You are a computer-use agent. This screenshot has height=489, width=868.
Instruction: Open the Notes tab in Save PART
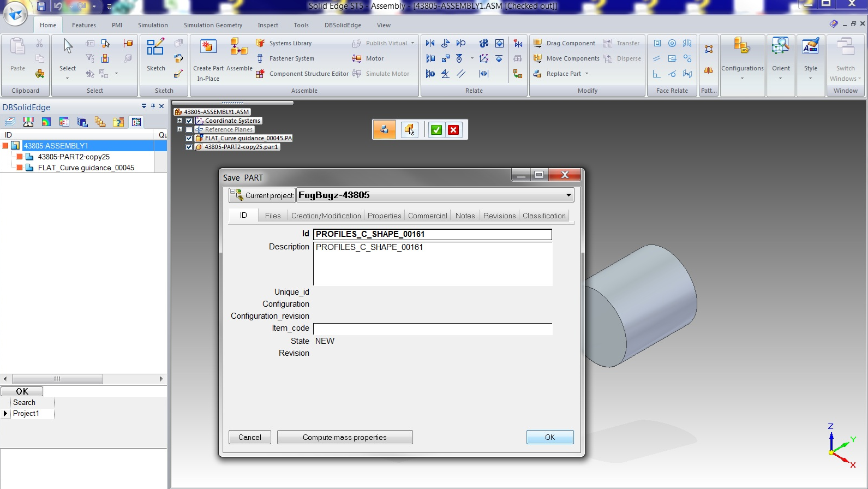(465, 216)
